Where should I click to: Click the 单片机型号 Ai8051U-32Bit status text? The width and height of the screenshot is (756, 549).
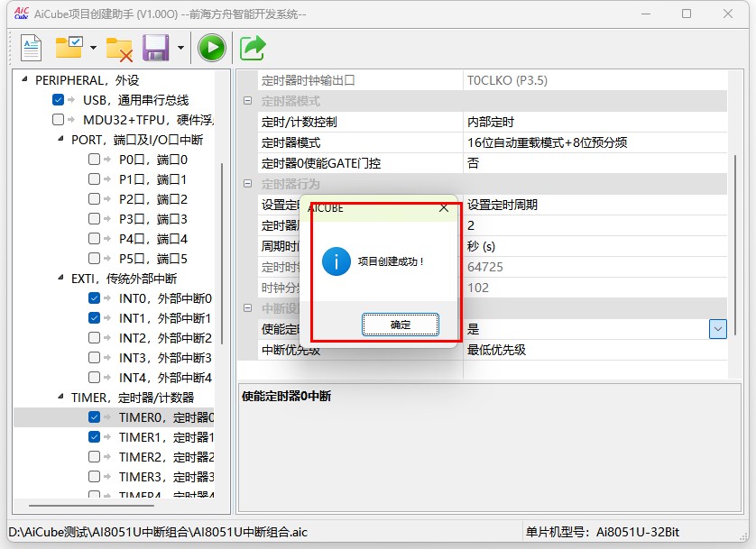pyautogui.click(x=603, y=532)
